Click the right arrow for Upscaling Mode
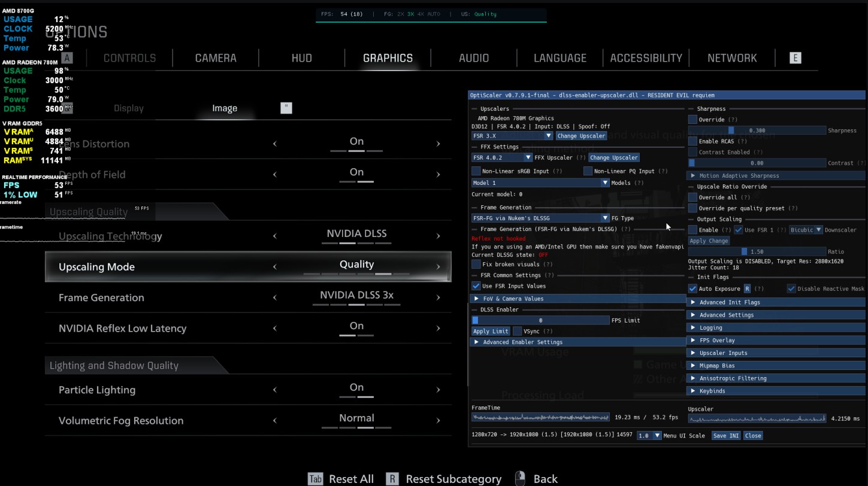The width and height of the screenshot is (868, 486). pos(438,267)
